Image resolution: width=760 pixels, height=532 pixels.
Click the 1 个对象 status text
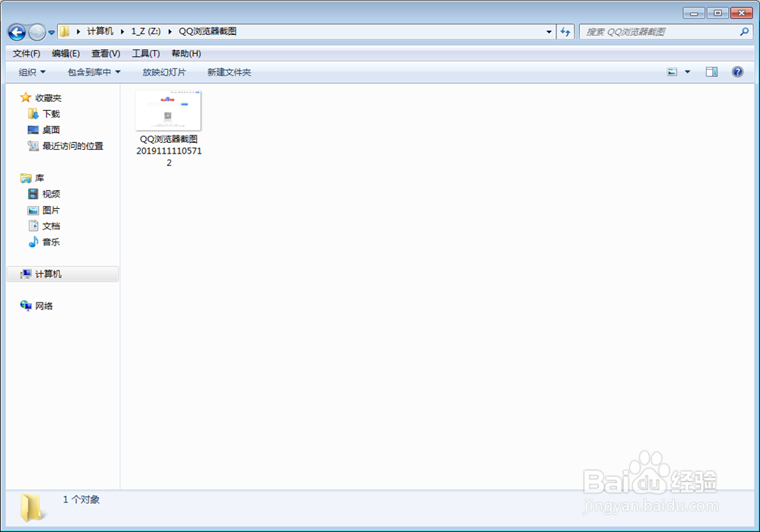pos(81,499)
